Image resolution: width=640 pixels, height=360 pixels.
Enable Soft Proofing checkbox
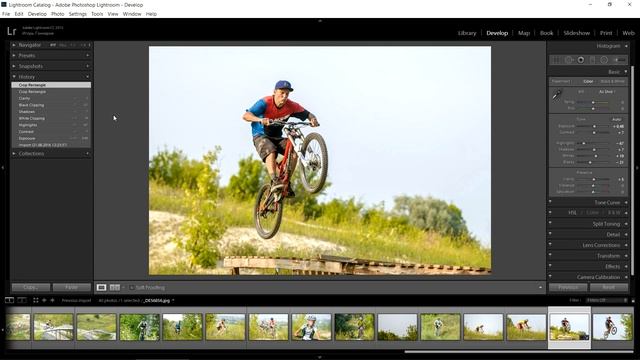(131, 288)
